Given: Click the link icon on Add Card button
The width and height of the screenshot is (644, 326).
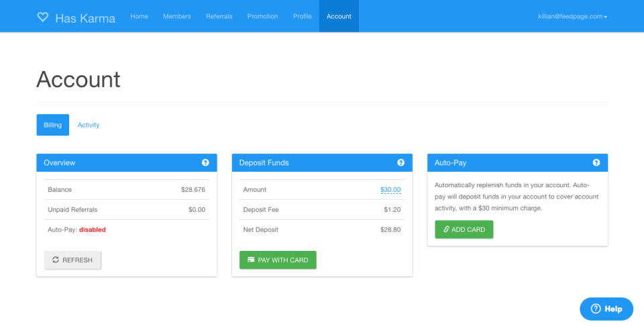Looking at the screenshot, I should click(447, 229).
